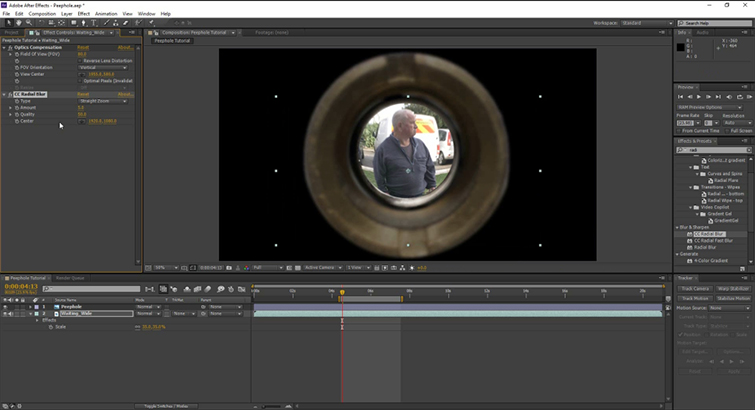
Task: Select the Brush tool
Action: (x=106, y=23)
